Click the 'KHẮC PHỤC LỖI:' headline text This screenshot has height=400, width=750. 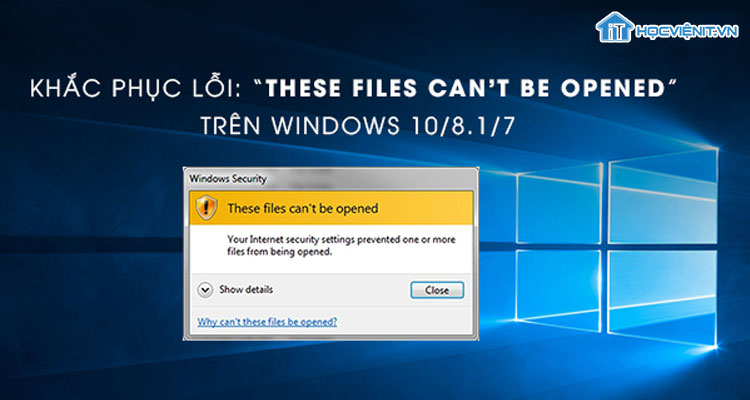tap(136, 90)
